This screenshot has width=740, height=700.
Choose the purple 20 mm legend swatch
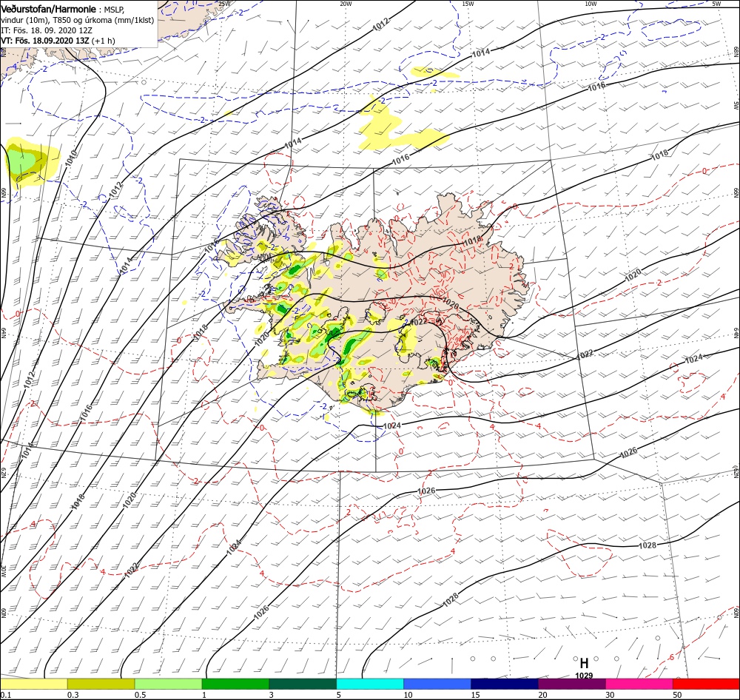(x=571, y=684)
